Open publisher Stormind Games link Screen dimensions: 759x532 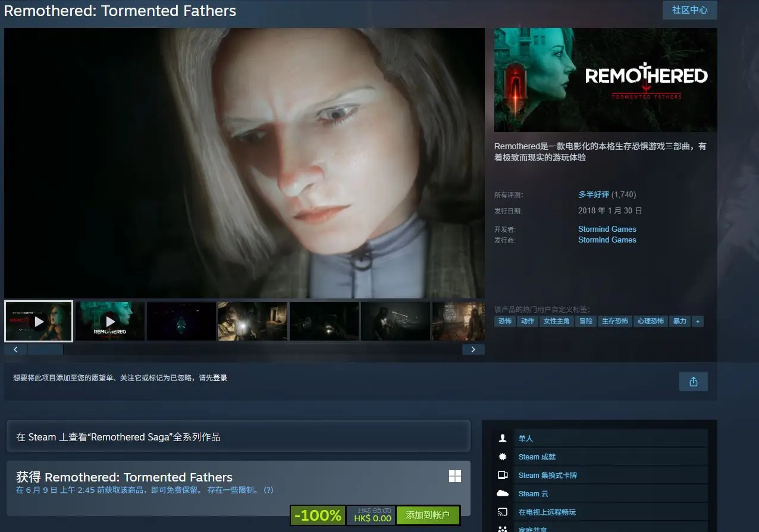pos(607,240)
